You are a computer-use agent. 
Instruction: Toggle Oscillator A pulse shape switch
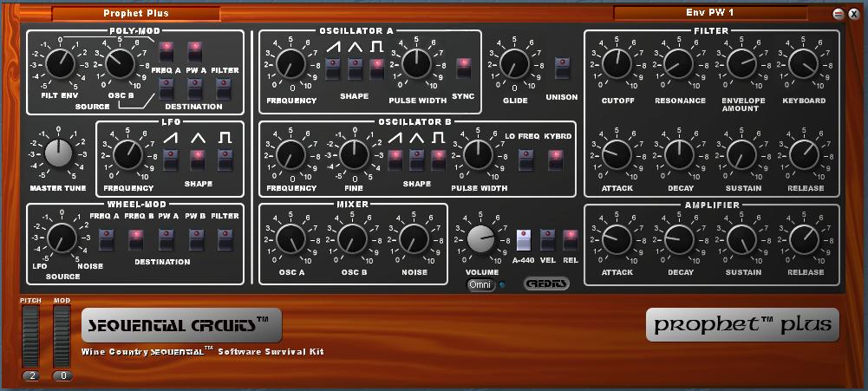click(x=377, y=68)
